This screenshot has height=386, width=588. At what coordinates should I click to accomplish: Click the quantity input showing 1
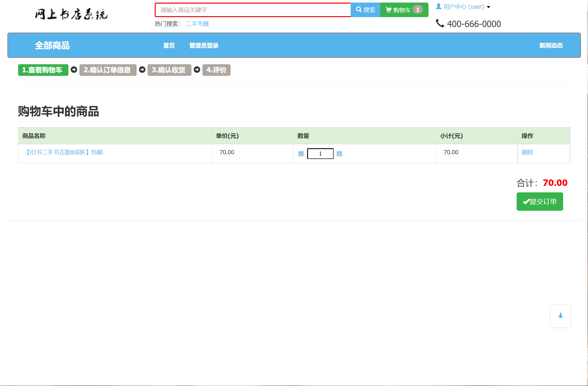click(320, 154)
